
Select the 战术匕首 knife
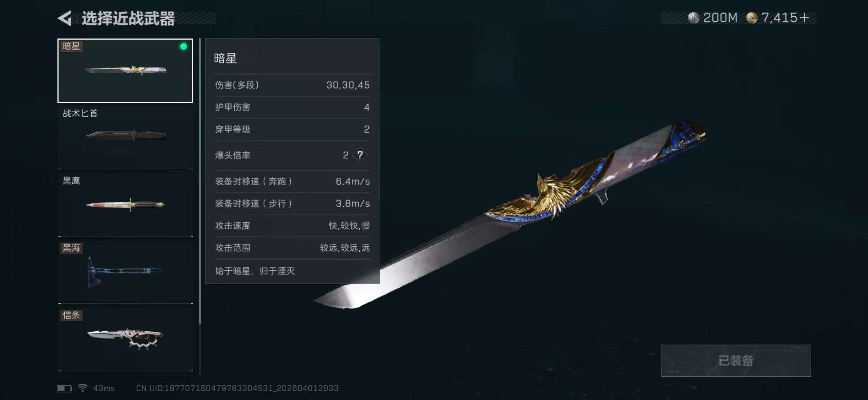(x=126, y=138)
